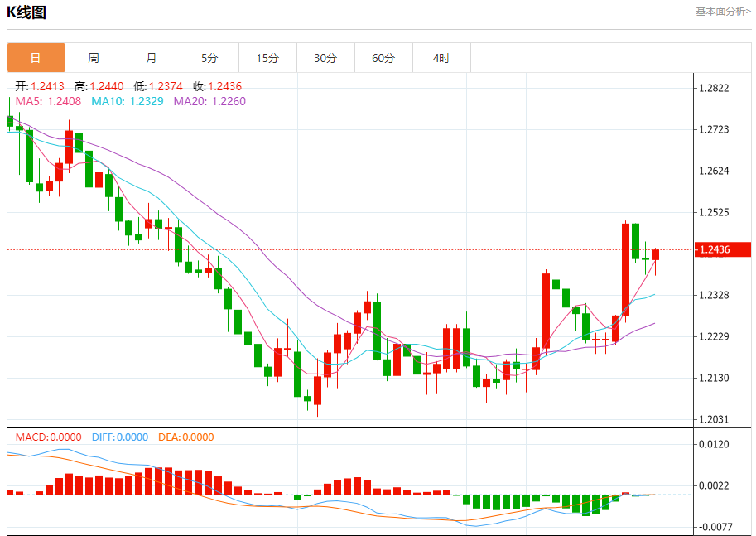
Task: Click the DEA:0.0000 label
Action: coord(186,437)
